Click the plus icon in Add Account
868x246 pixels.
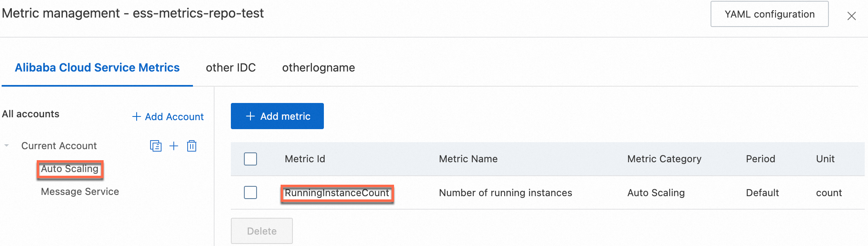pos(137,117)
